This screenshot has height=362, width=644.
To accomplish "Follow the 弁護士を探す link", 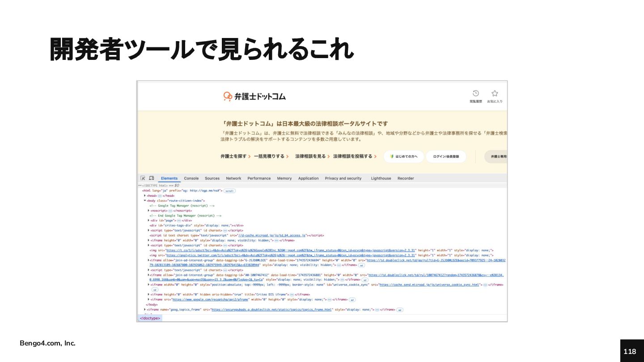I will (235, 156).
